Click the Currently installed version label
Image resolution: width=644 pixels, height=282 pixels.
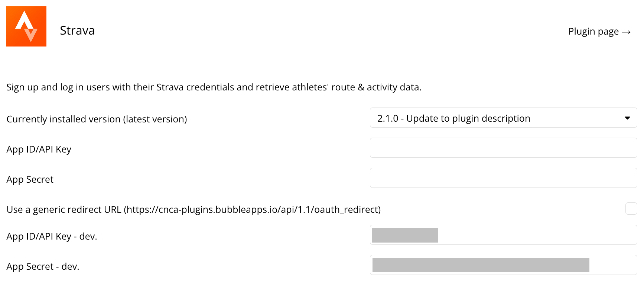pyautogui.click(x=97, y=119)
